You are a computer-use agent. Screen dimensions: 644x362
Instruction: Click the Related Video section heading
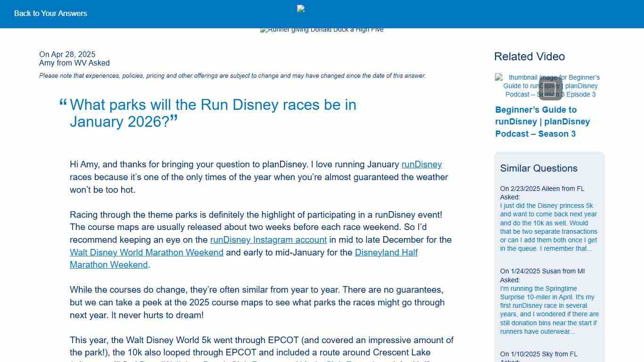point(529,57)
